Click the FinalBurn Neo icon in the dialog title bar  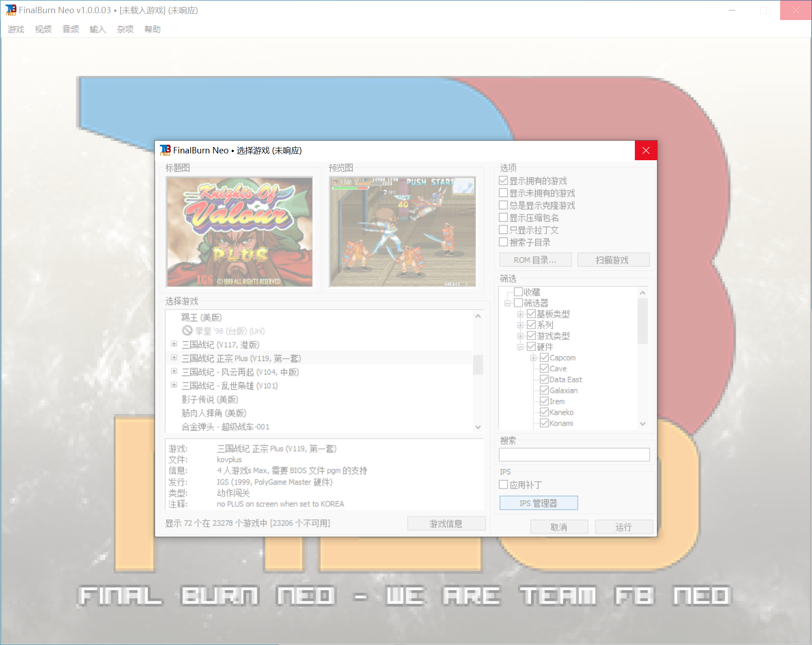click(165, 150)
